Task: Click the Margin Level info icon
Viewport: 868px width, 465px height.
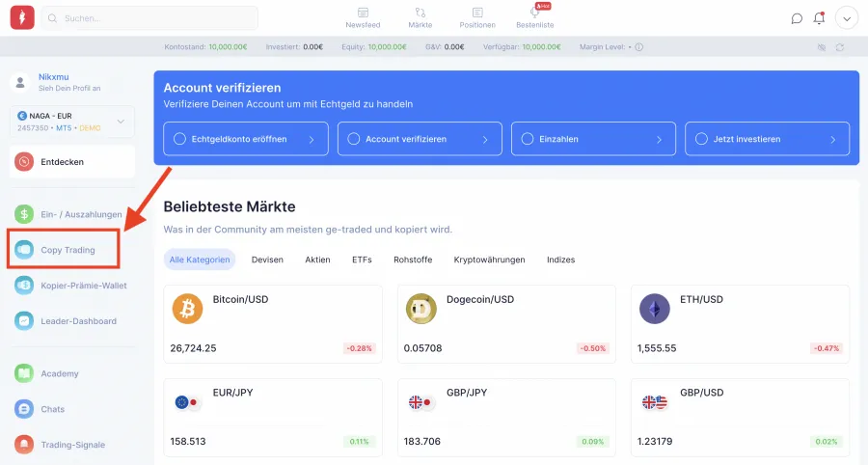Action: click(x=638, y=47)
